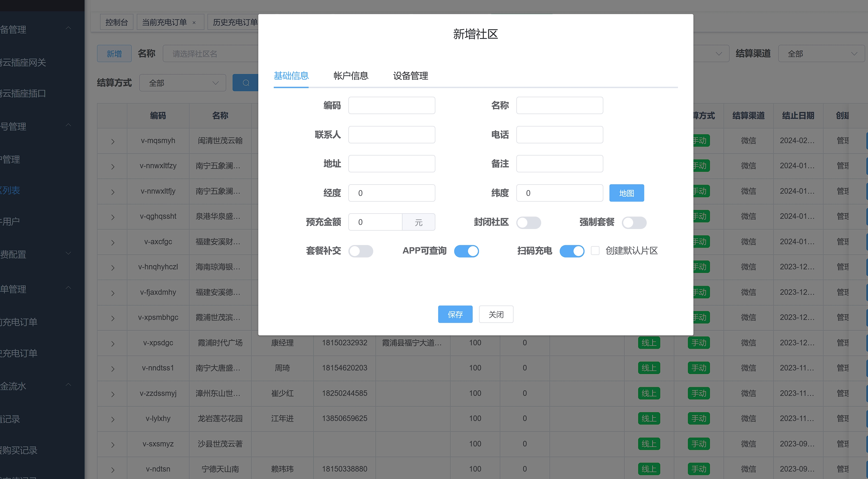This screenshot has height=479, width=868.
Task: Click phone number 18154620203
Action: tap(344, 368)
